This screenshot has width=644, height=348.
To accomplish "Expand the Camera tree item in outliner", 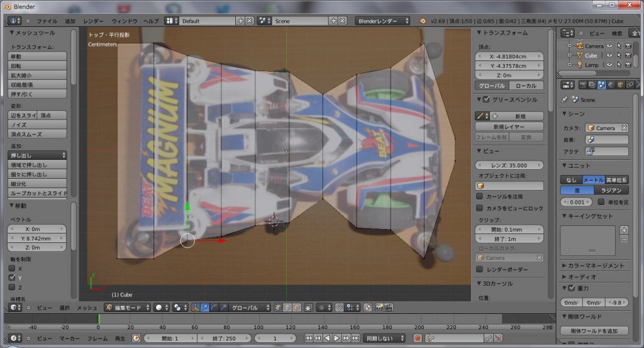I will tap(570, 45).
